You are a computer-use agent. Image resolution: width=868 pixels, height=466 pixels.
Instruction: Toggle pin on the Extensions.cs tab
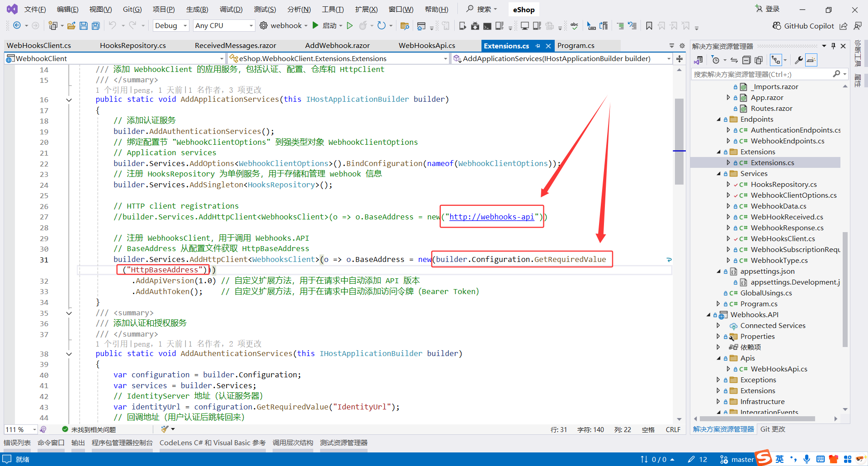point(538,46)
